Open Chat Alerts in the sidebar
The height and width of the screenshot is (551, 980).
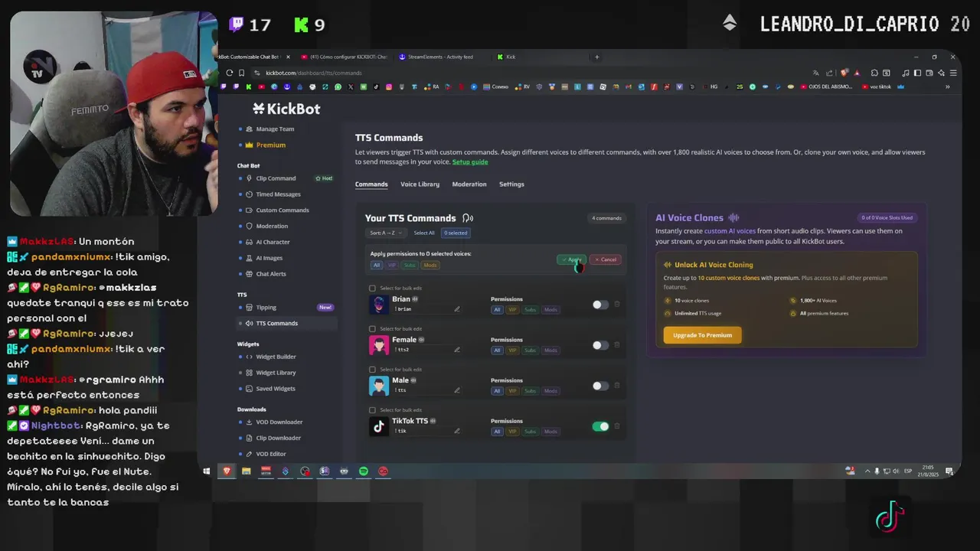(271, 274)
